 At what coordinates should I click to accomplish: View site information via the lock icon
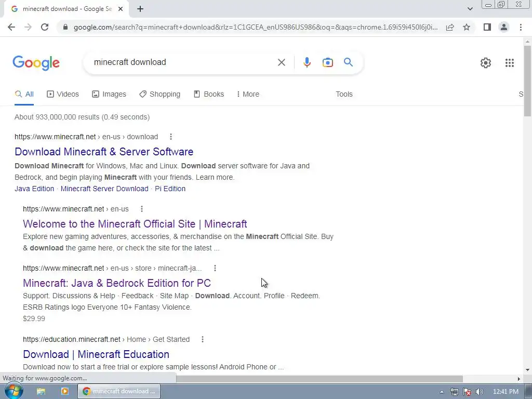65,27
